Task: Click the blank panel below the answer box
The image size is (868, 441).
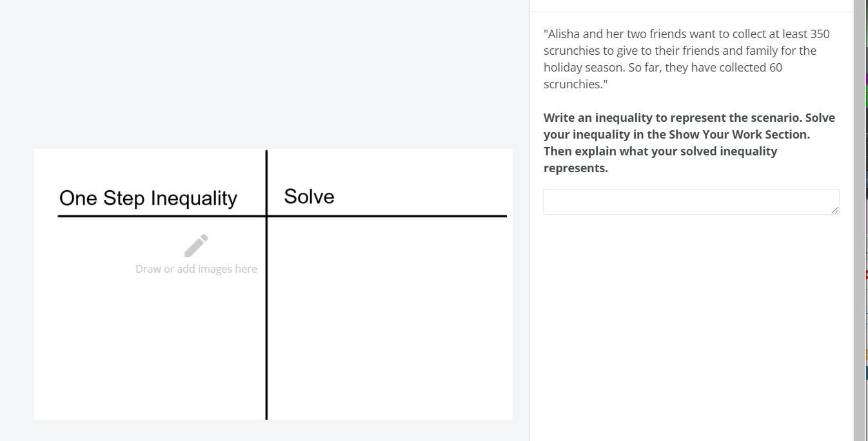Action: (x=690, y=322)
